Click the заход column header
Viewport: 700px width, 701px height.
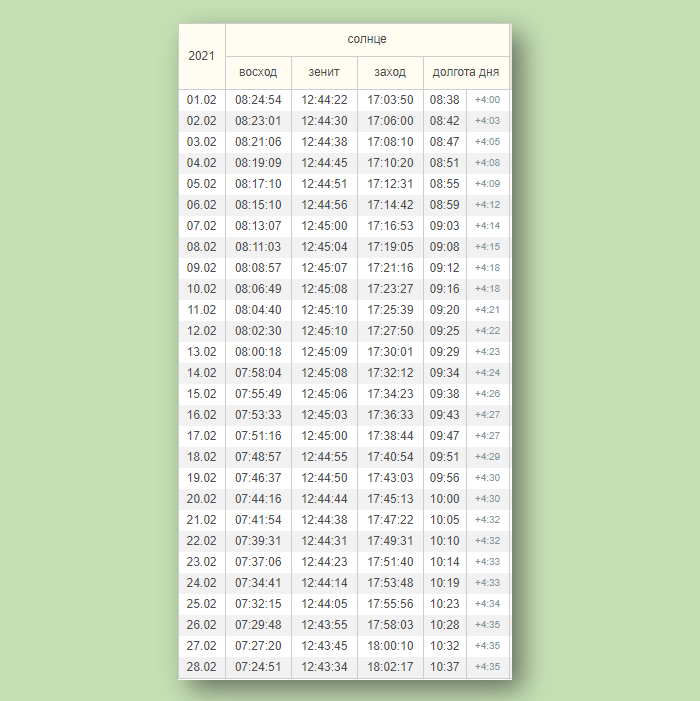pos(390,73)
